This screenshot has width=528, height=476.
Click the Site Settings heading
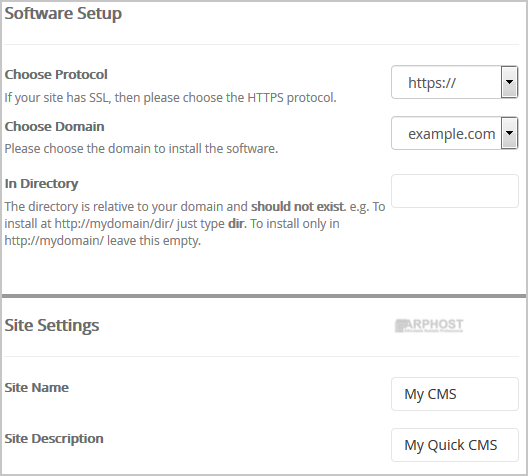[52, 326]
